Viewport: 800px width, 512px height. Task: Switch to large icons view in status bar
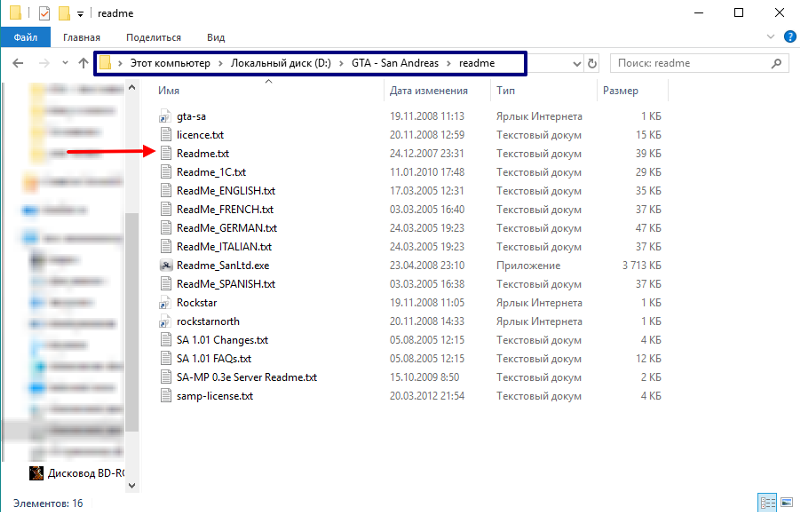[786, 502]
